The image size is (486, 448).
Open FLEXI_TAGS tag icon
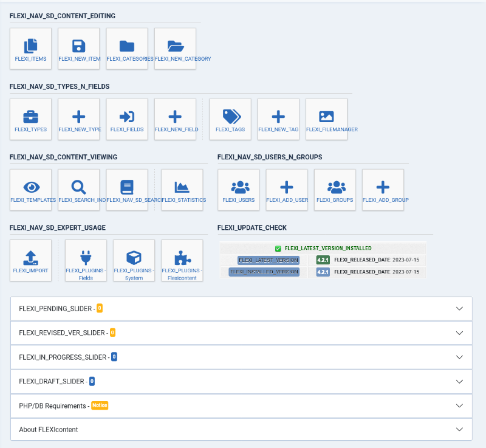pyautogui.click(x=231, y=117)
